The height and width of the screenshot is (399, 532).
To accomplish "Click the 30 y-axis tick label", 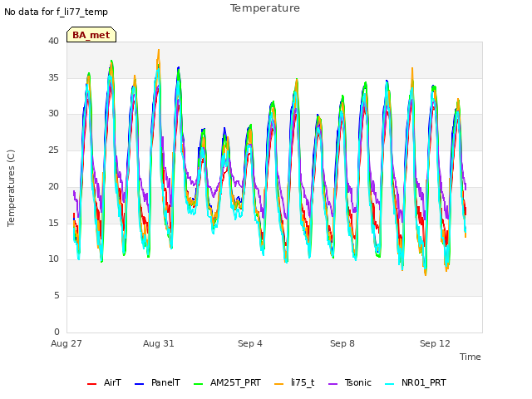I will [53, 114].
